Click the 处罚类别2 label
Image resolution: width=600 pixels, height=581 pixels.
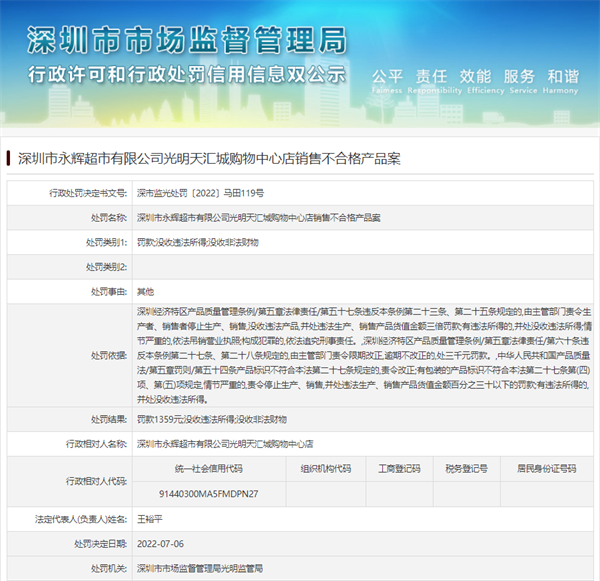(106, 267)
